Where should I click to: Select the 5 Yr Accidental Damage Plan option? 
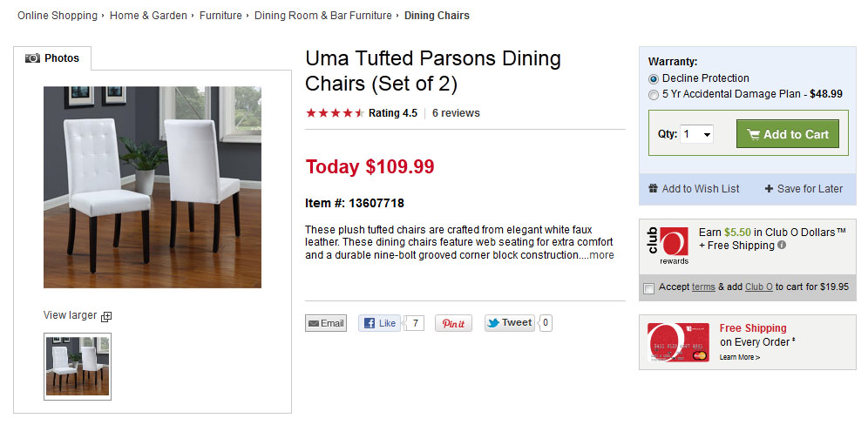click(654, 95)
